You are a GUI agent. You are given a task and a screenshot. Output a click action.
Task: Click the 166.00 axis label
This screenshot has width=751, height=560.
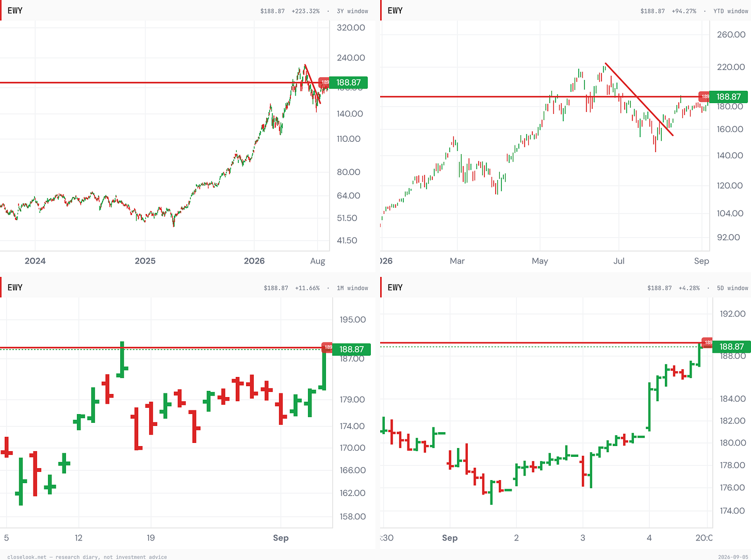353,470
